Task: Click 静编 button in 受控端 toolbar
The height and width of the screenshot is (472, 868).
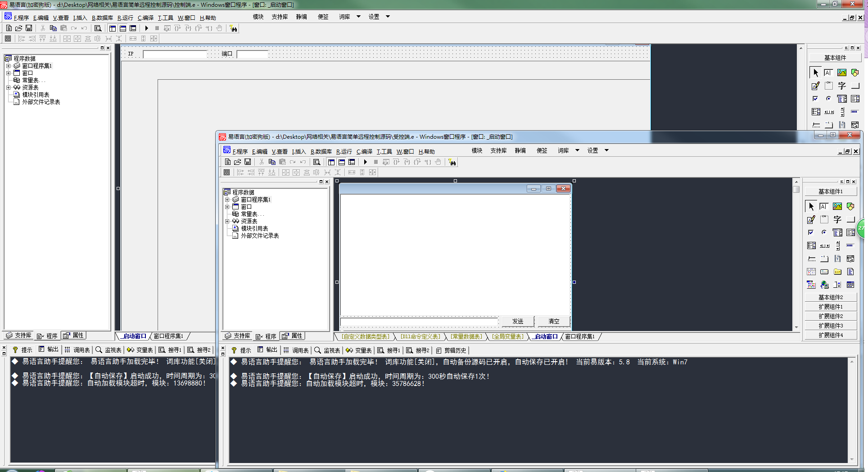Action: 520,150
